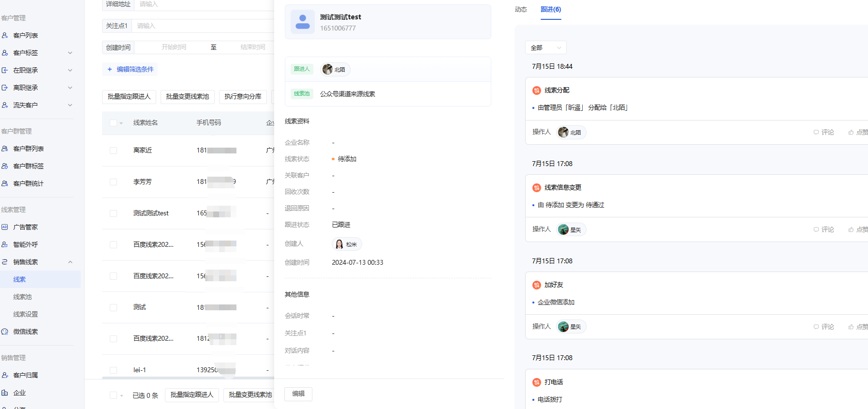Expand the 客户标签 menu chevron

click(70, 53)
